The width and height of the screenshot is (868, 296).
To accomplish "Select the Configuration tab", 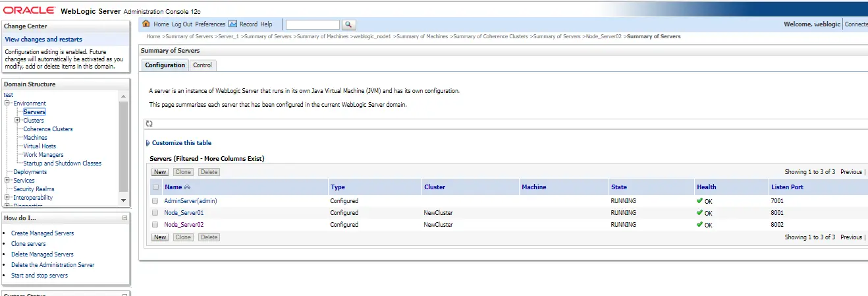I will click(x=165, y=65).
